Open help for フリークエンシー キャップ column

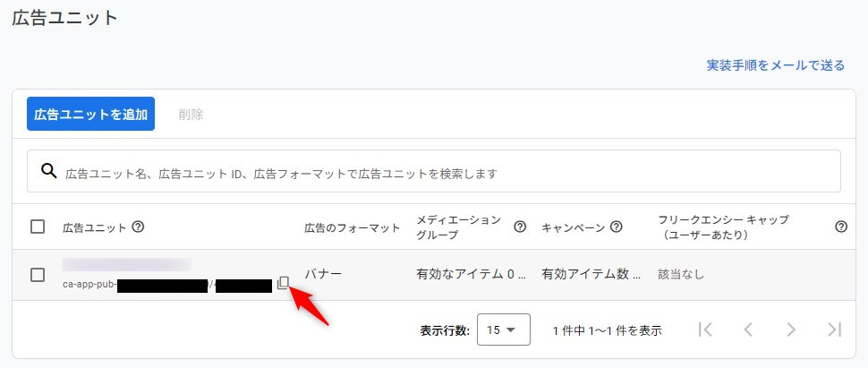pyautogui.click(x=840, y=227)
